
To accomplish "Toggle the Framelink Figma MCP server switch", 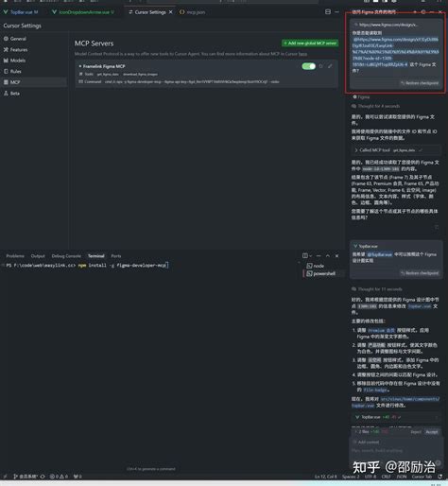I will coord(308,66).
